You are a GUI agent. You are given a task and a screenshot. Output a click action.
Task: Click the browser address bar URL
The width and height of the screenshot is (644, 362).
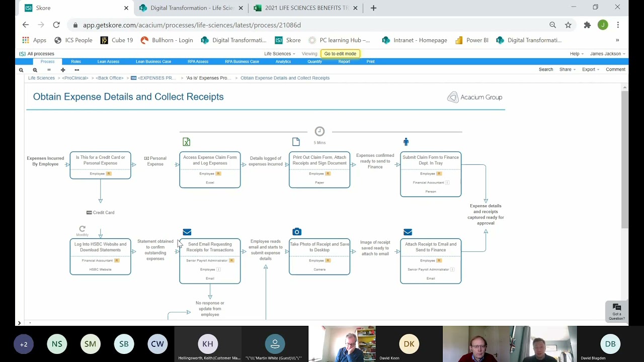pos(192,25)
